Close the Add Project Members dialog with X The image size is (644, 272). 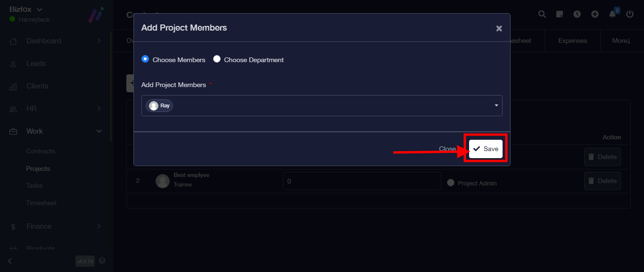pos(499,28)
